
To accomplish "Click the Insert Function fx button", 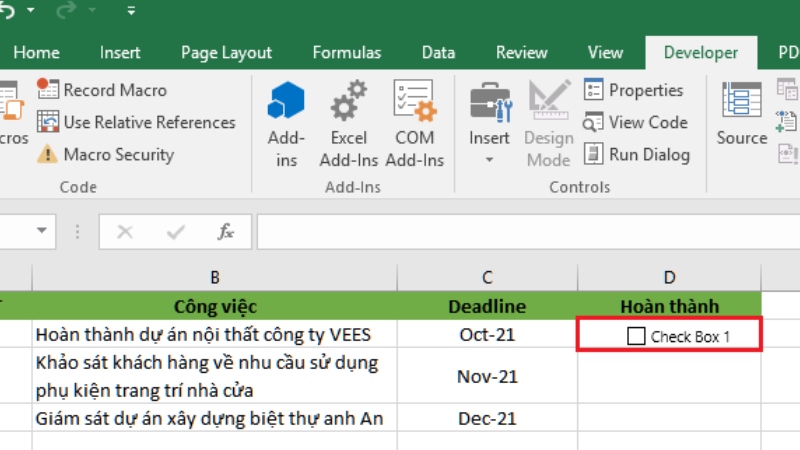I will click(x=226, y=232).
